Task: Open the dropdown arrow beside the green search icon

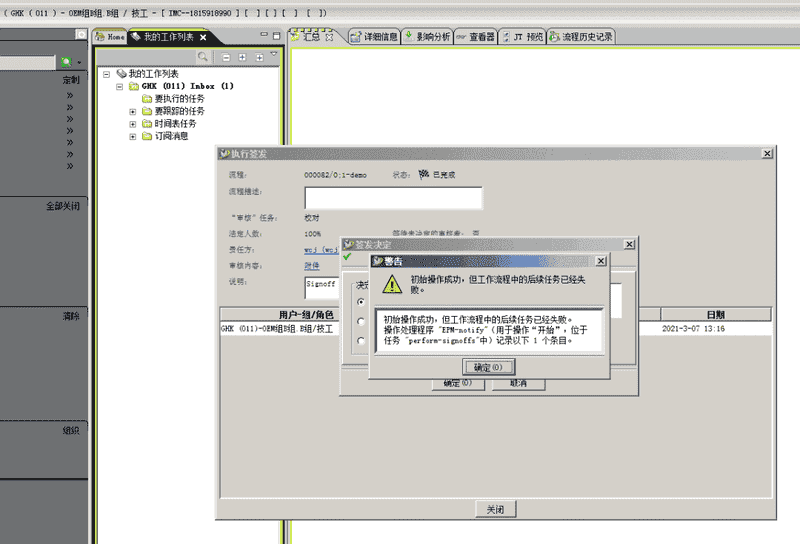Action: pos(79,63)
